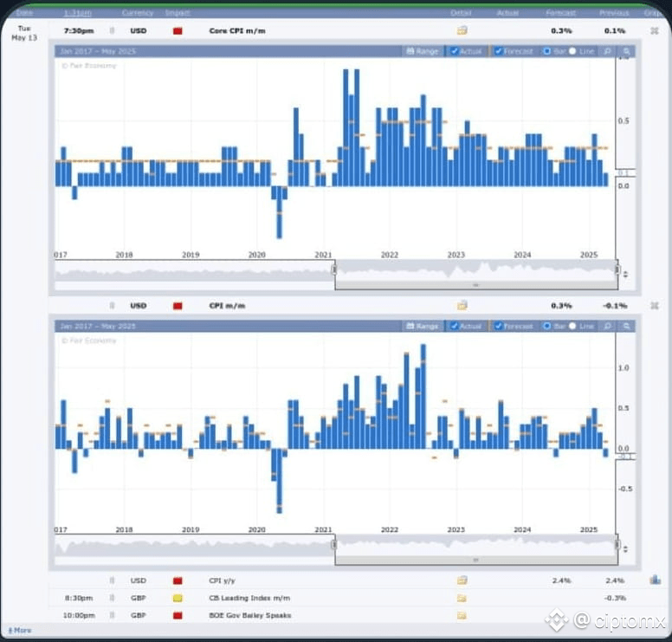Viewport: 672px width, 642px height.
Task: Click up/down arrows beside Core CPI range bar
Action: click(626, 274)
